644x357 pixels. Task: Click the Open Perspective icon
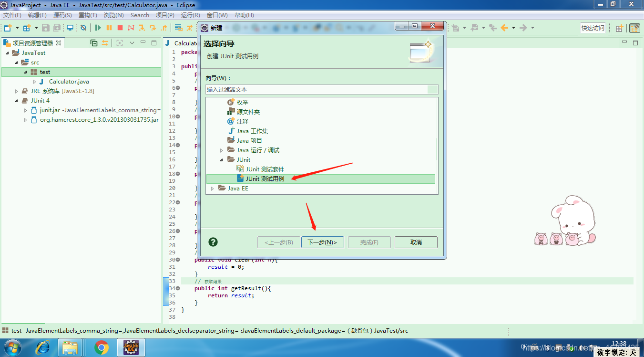pyautogui.click(x=619, y=28)
